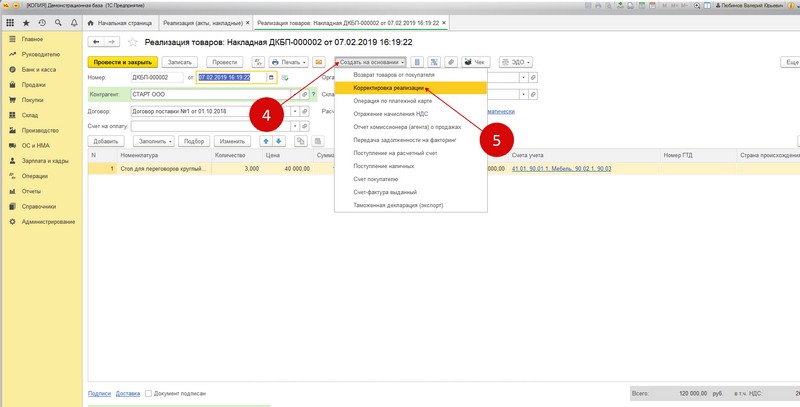The height and width of the screenshot is (407, 800).
Task: Open titlebar application menu dropdown
Action: pyautogui.click(x=15, y=6)
